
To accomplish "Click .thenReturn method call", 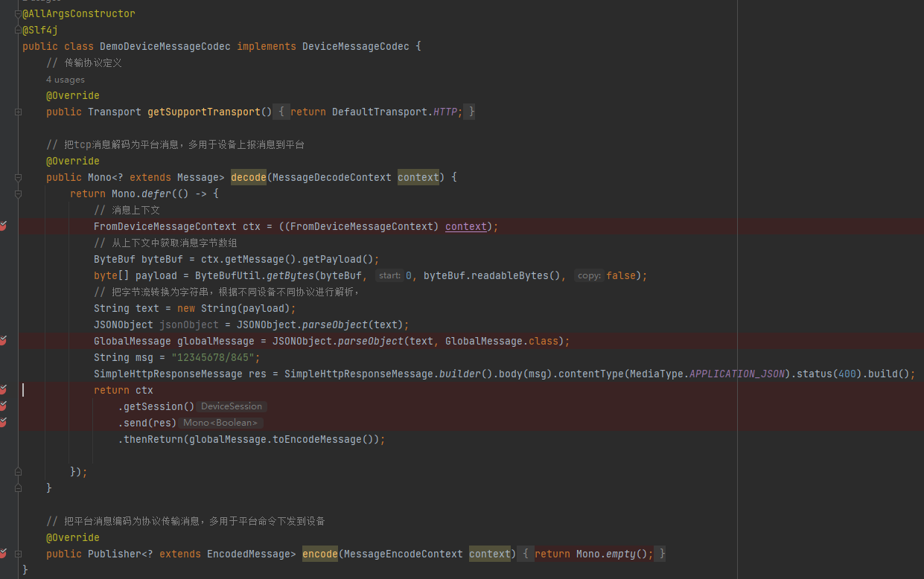I will point(150,439).
